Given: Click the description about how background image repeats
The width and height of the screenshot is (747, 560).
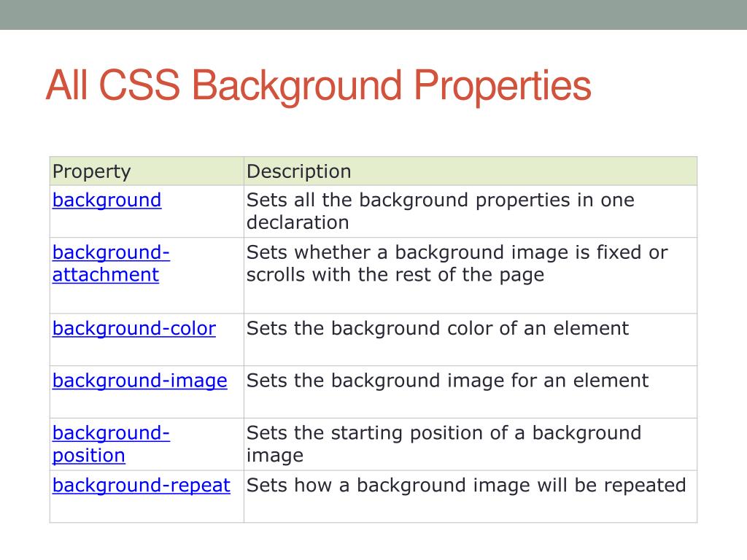Looking at the screenshot, I should [x=466, y=485].
